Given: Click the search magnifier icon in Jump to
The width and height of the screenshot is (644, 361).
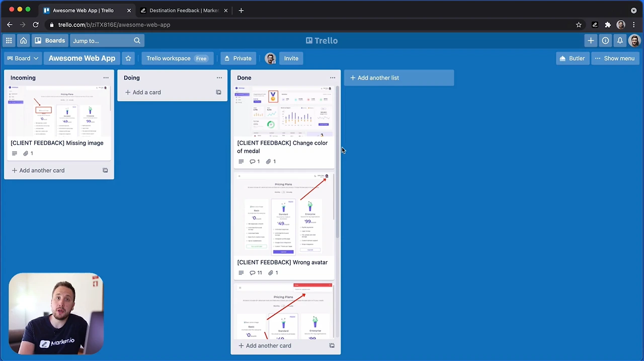Looking at the screenshot, I should pos(137,41).
